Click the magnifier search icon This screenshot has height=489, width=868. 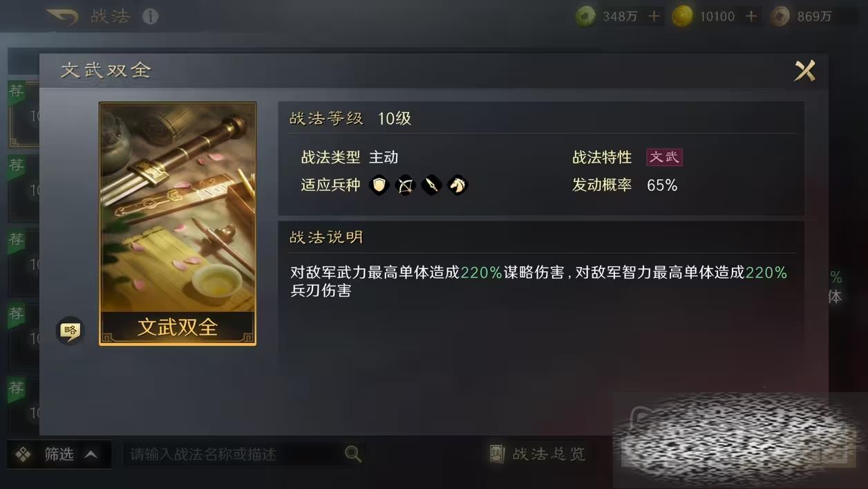click(352, 454)
